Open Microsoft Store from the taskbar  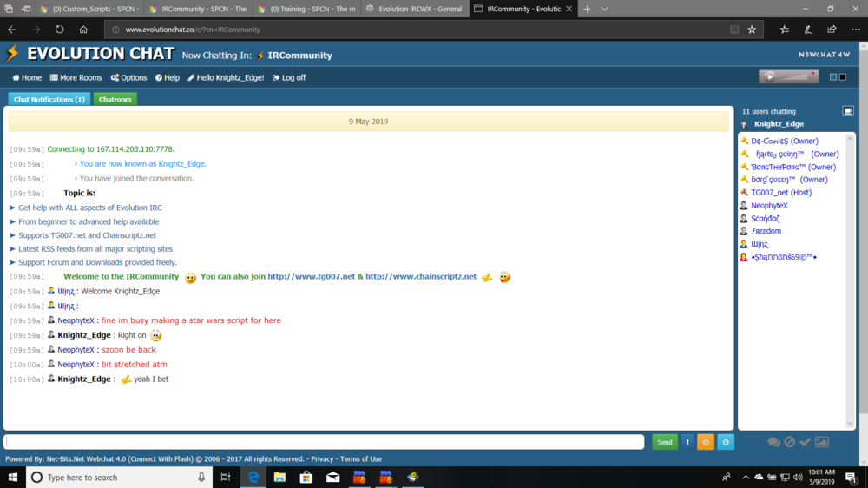coord(306,477)
